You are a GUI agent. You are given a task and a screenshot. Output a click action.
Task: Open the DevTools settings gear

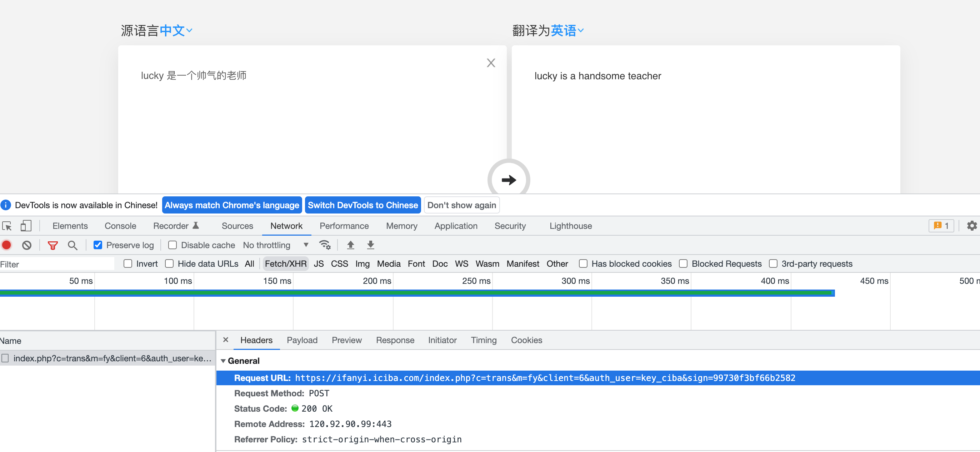click(971, 226)
